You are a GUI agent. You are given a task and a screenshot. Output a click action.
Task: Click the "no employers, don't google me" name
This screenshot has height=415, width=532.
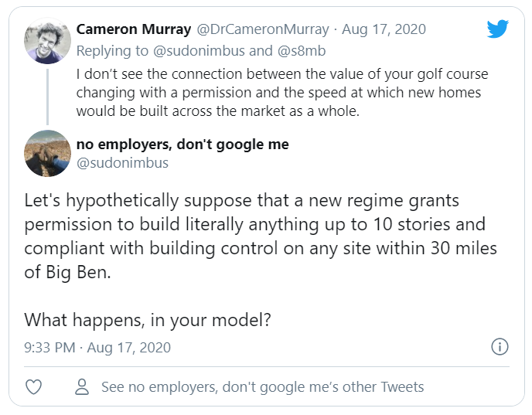point(182,144)
